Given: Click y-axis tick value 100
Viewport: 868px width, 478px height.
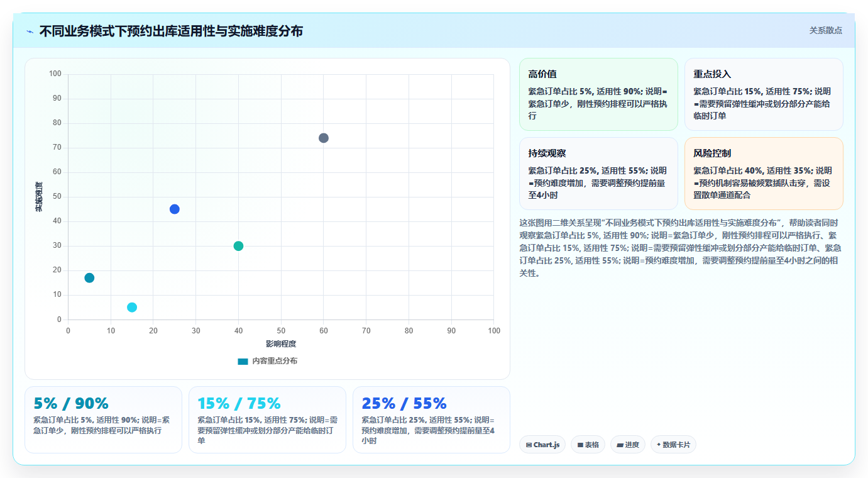Looking at the screenshot, I should point(55,74).
